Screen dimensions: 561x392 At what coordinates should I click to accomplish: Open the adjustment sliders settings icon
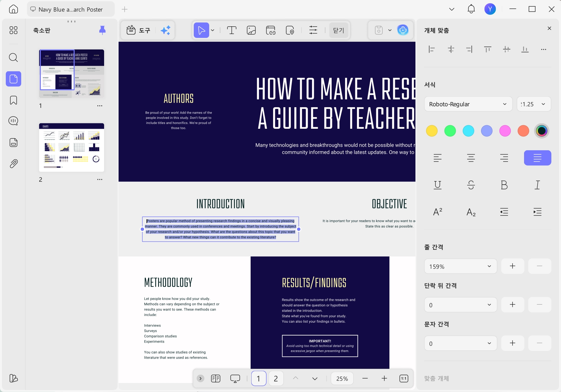click(313, 30)
